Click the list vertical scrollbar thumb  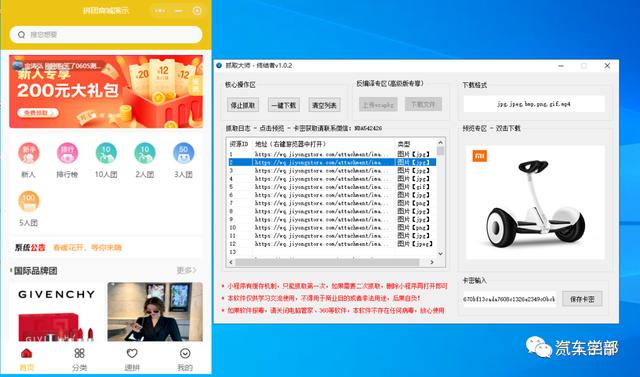440,151
